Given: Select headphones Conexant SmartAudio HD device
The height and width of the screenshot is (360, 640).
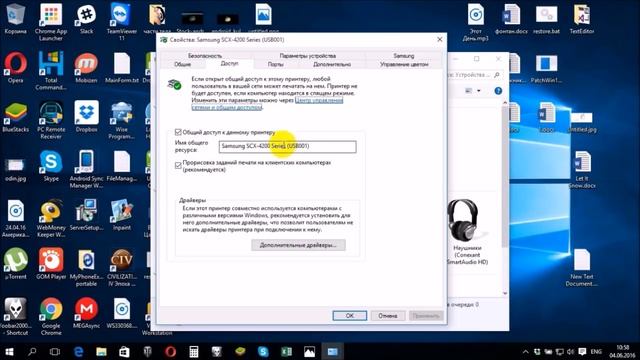Looking at the screenshot, I should click(467, 232).
